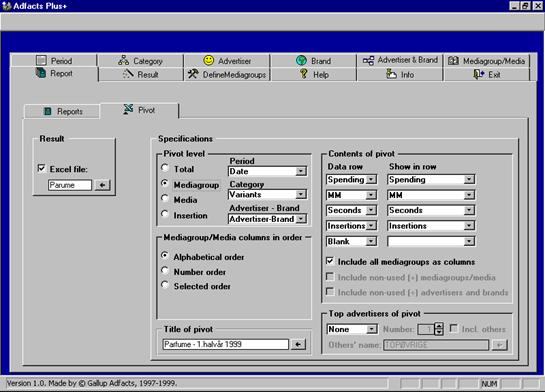Select the Media pivot level
Viewport: 545px width, 392px height.
(x=165, y=198)
